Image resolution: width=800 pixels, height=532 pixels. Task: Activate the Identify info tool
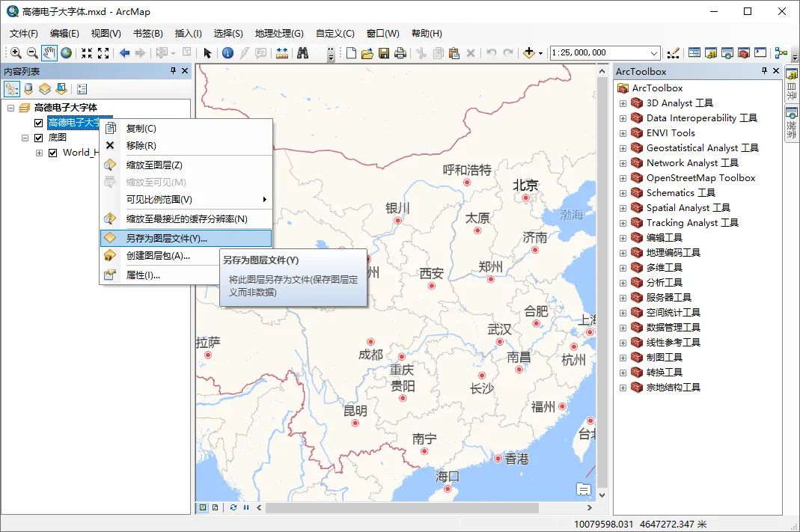click(228, 52)
